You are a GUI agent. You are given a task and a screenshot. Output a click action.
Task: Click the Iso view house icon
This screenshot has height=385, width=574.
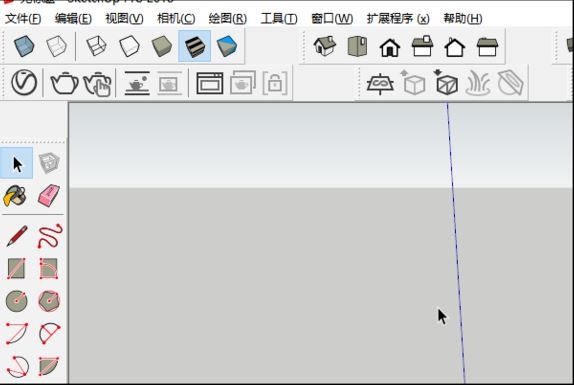[325, 46]
